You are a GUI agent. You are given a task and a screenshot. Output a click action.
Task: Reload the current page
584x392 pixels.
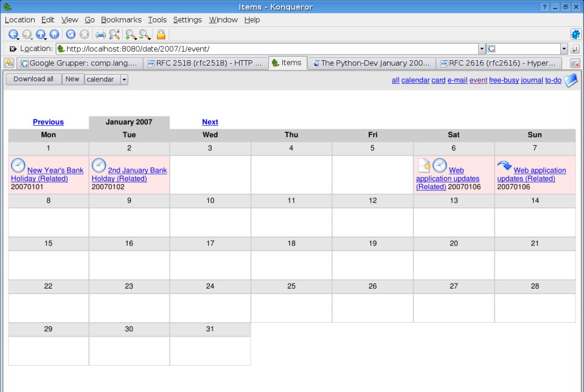point(70,34)
